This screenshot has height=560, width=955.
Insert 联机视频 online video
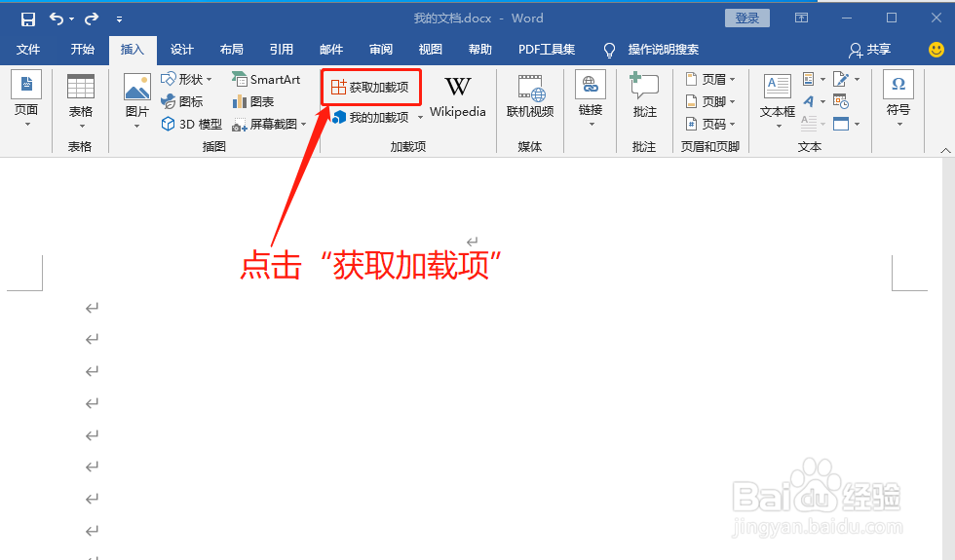tap(530, 97)
